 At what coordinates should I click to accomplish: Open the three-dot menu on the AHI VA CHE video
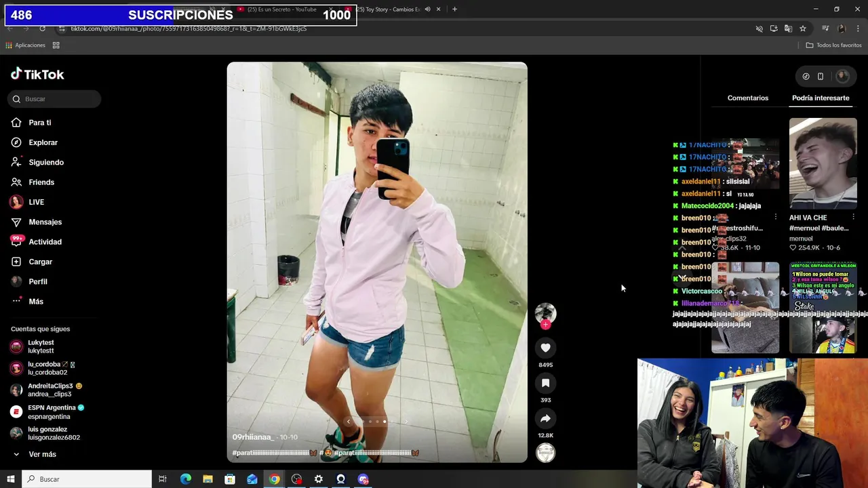pos(853,218)
